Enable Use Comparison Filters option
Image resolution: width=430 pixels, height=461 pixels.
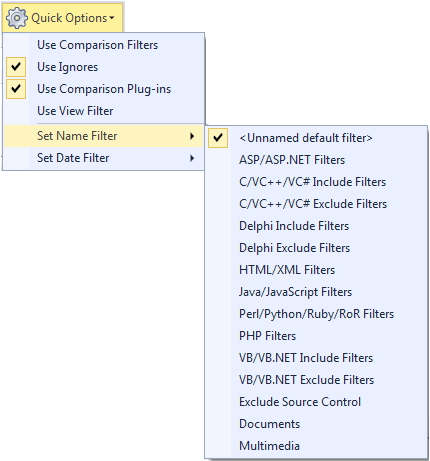[x=104, y=45]
